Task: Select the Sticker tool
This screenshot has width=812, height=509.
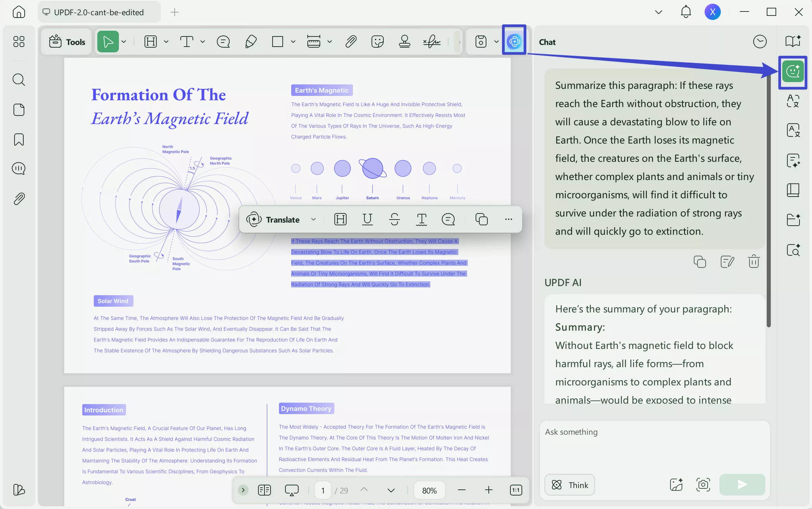Action: [378, 41]
